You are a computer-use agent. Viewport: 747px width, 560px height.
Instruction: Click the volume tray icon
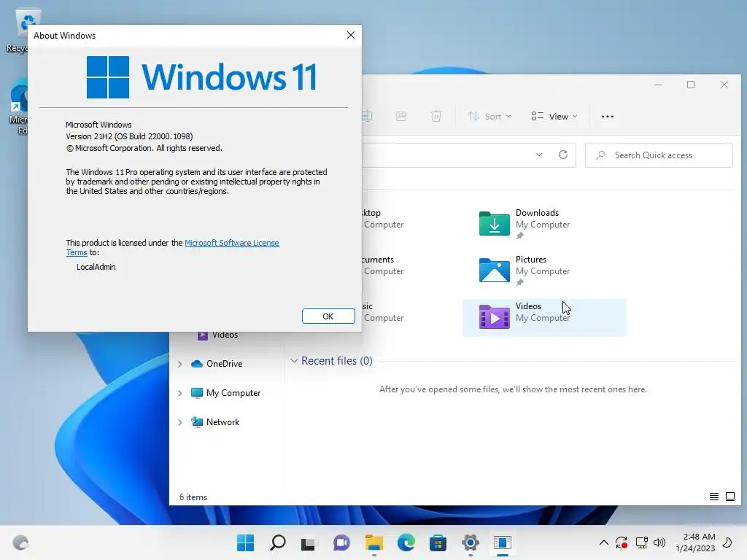[659, 542]
